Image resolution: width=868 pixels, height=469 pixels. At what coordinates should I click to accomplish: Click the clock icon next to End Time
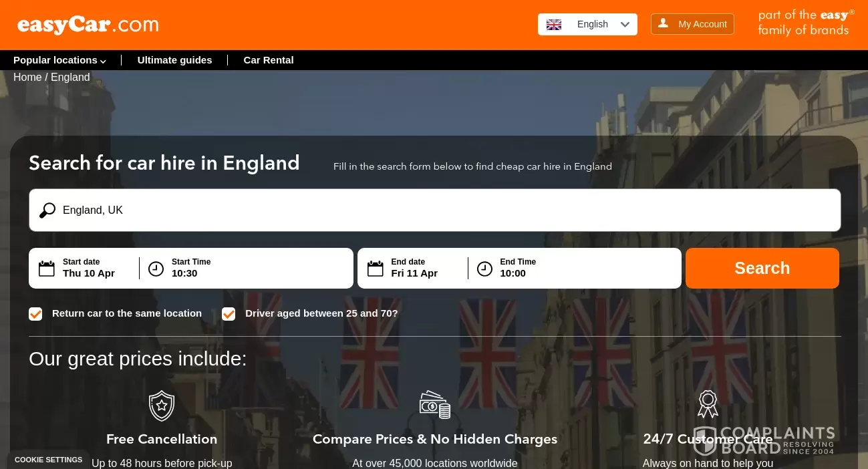click(484, 269)
